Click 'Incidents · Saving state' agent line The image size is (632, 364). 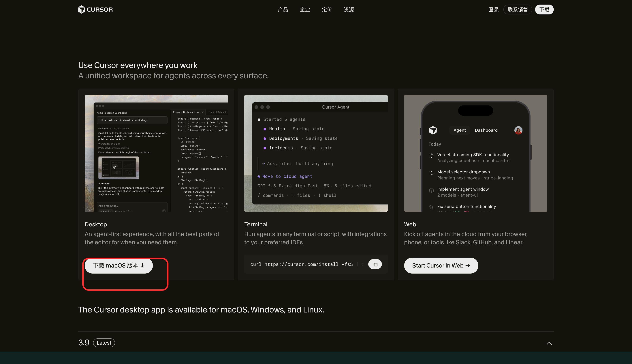point(298,148)
